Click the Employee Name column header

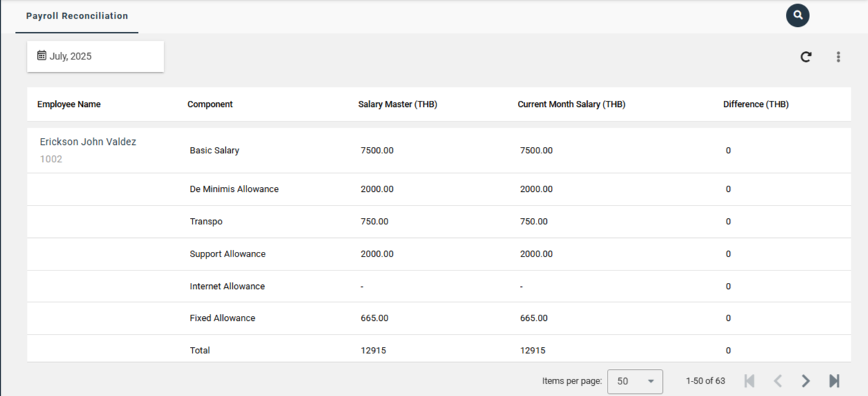click(69, 104)
